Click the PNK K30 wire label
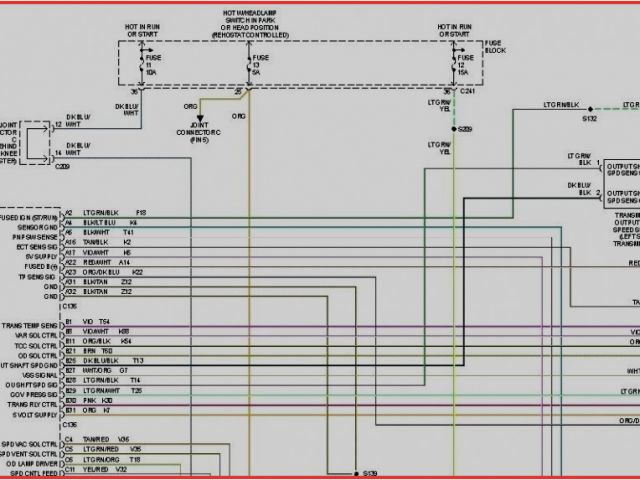The height and width of the screenshot is (480, 640). coord(97,401)
